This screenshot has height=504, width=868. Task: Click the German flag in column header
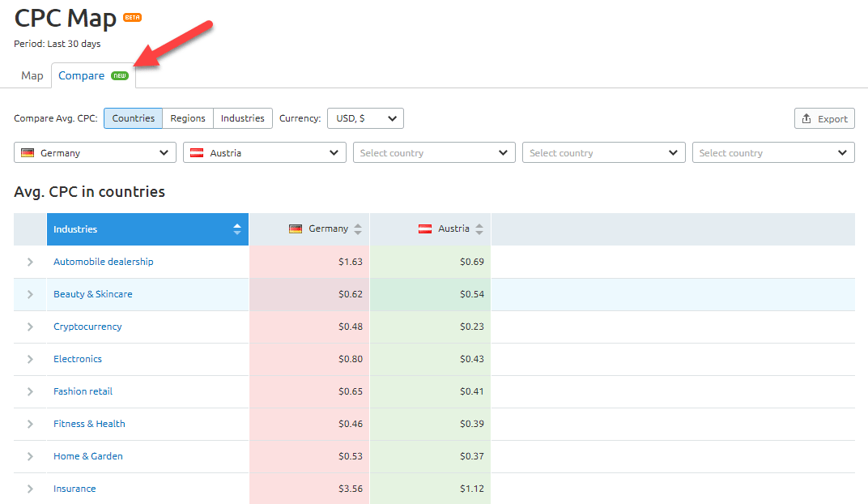(296, 229)
